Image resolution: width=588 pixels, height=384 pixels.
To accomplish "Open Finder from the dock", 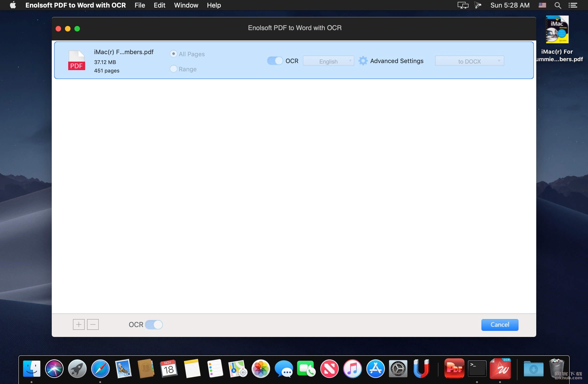I will [32, 369].
